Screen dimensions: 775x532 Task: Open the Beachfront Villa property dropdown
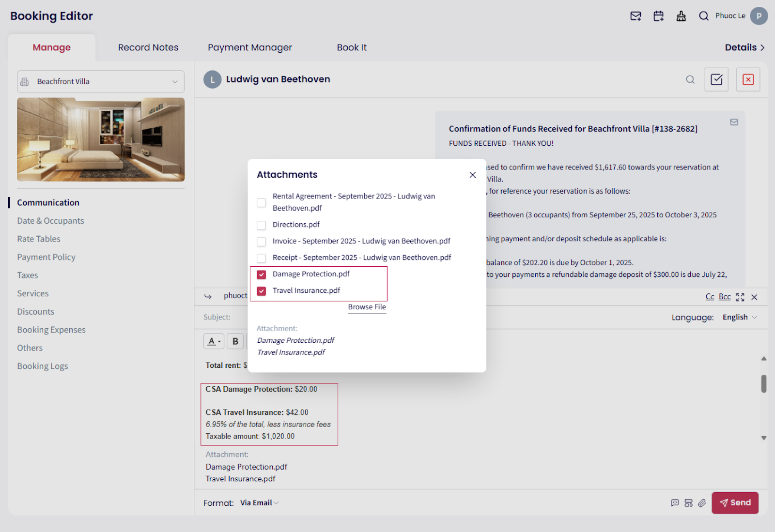coord(101,82)
